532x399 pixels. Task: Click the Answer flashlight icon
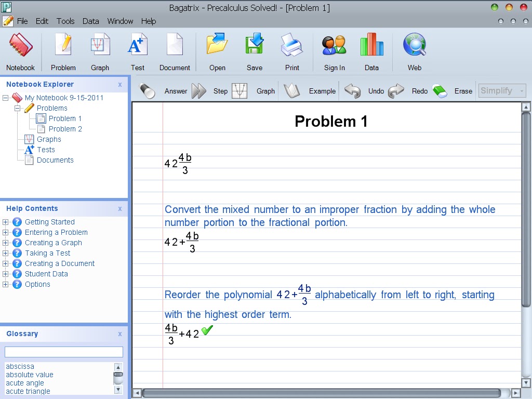point(147,91)
